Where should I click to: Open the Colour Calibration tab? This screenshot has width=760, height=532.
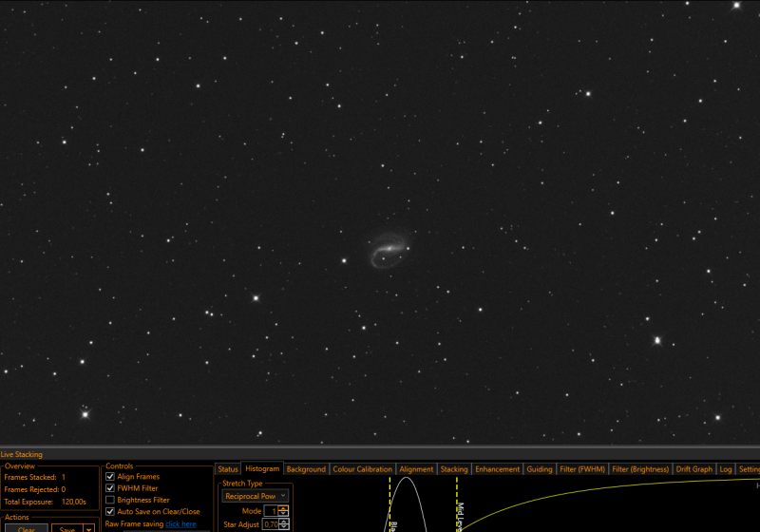[x=363, y=469]
